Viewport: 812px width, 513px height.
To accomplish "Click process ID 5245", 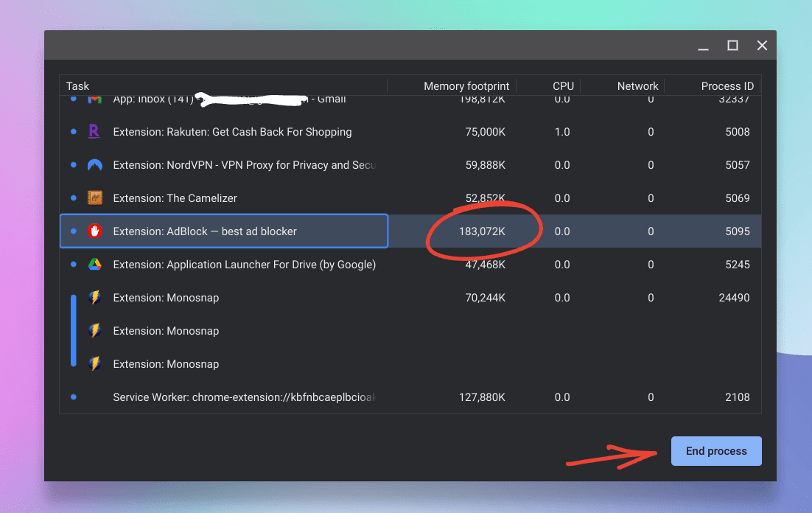I will 738,265.
